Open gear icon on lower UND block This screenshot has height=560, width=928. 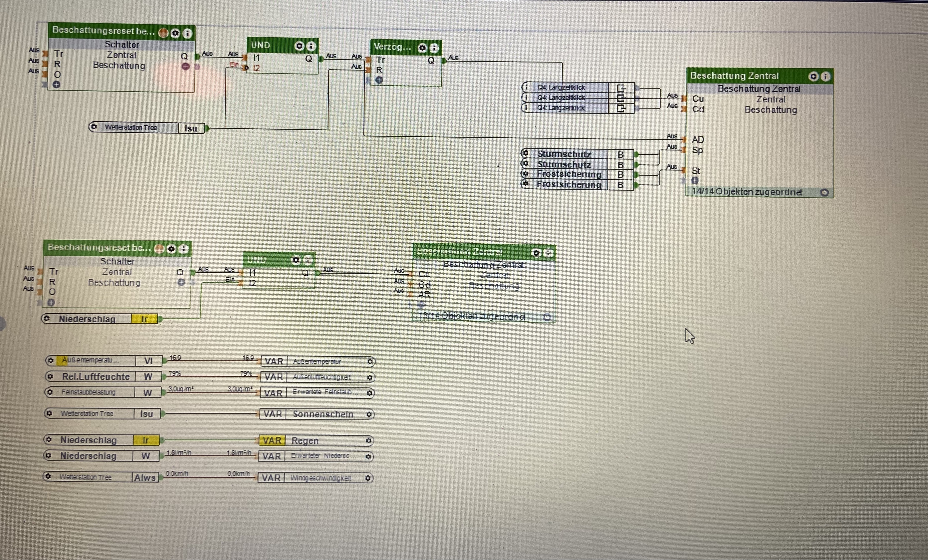pos(296,260)
